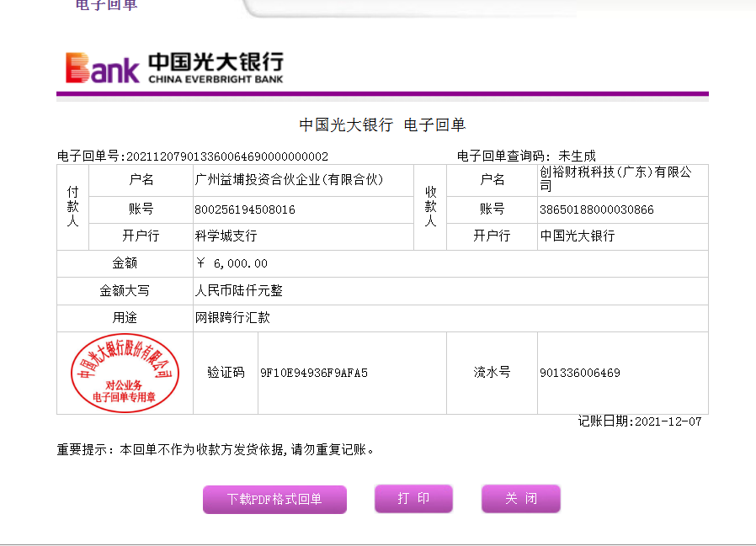Click the 关闭 button
Image resolution: width=756 pixels, height=546 pixels.
point(521,499)
